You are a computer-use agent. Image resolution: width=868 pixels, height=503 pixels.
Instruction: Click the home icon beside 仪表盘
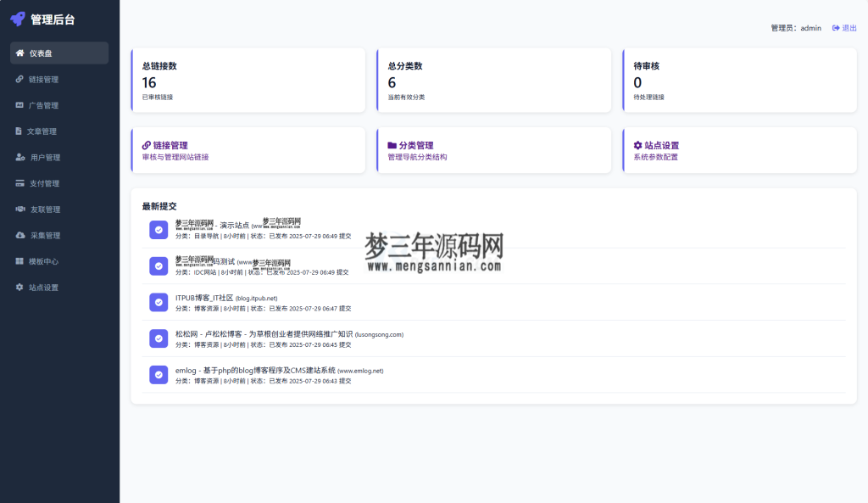point(19,53)
